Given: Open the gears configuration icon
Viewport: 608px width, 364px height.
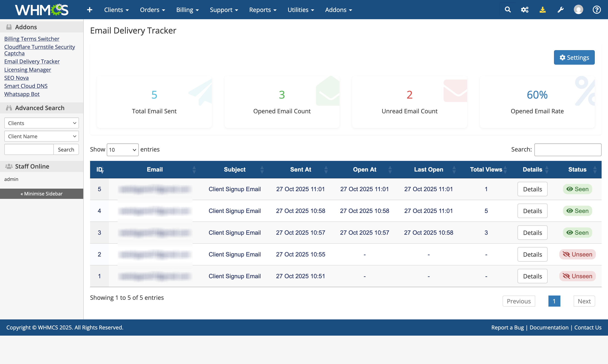Looking at the screenshot, I should click(x=525, y=10).
